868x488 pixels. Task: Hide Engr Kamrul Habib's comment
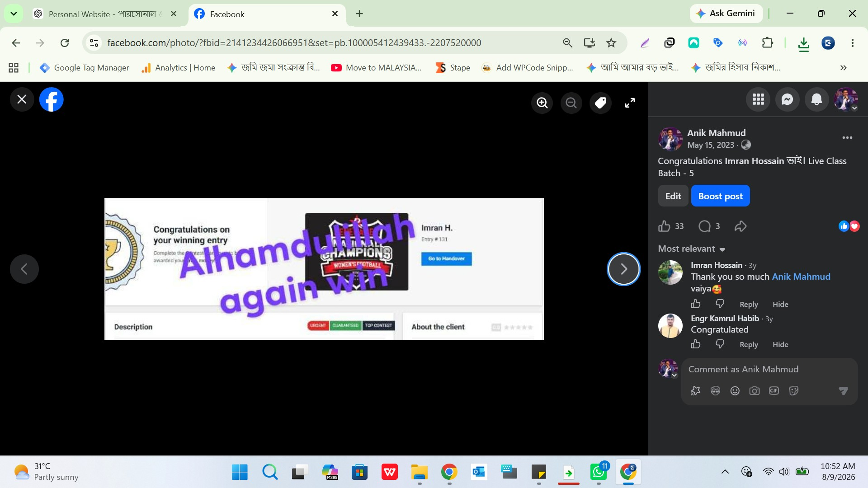(x=780, y=344)
